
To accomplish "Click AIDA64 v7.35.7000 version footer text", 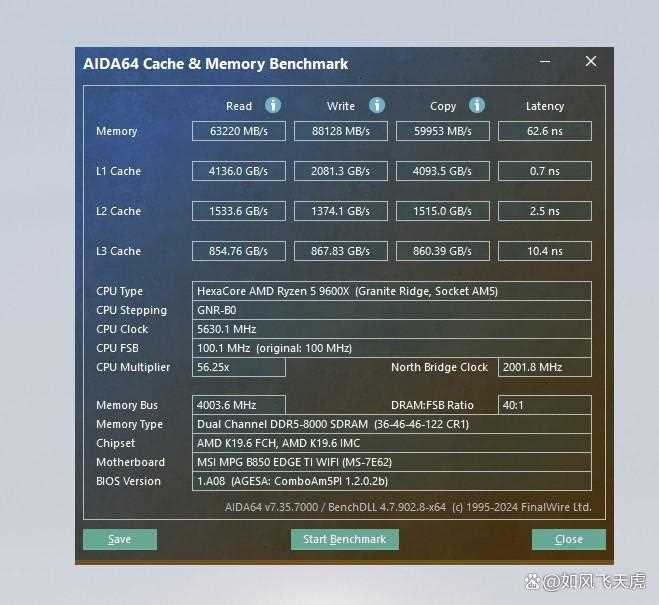I will pos(408,507).
